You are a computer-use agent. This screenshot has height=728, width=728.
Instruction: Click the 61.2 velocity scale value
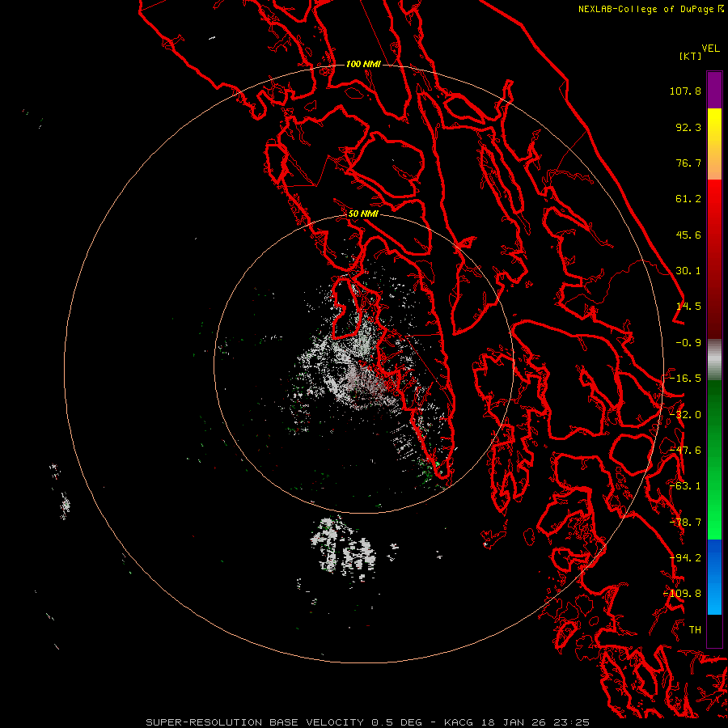pos(688,199)
